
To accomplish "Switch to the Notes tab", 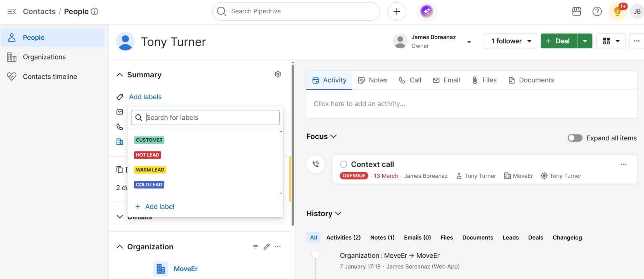I will 373,80.
